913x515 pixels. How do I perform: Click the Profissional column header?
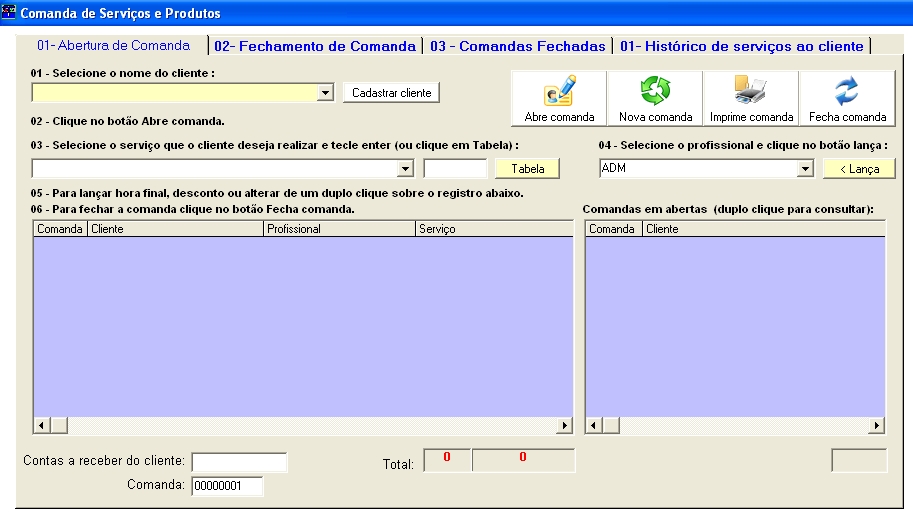(339, 229)
